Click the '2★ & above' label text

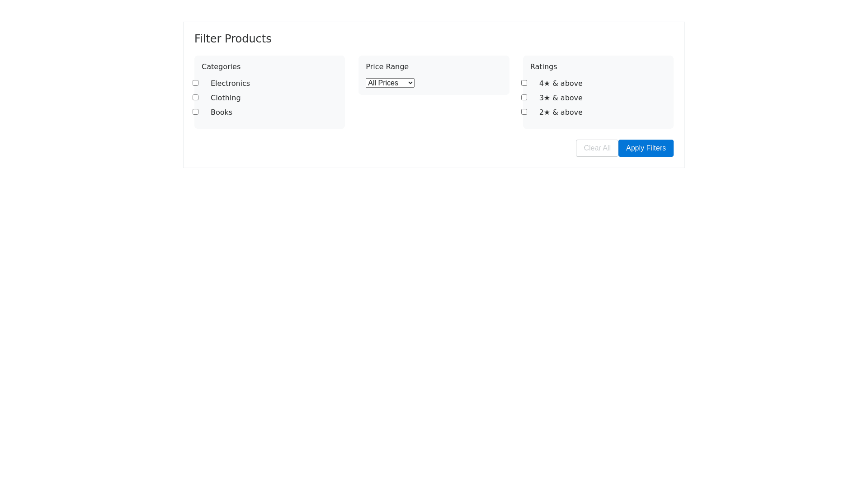pos(561,113)
